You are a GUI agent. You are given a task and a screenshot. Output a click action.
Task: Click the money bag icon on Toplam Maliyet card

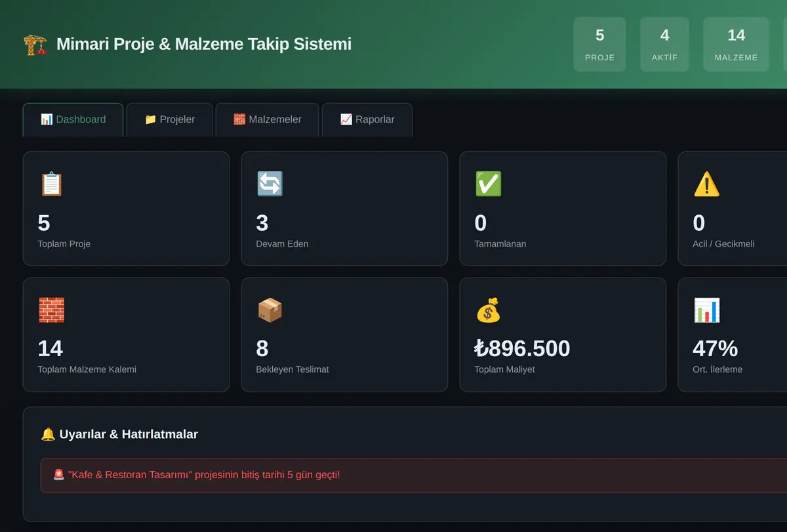coord(488,310)
